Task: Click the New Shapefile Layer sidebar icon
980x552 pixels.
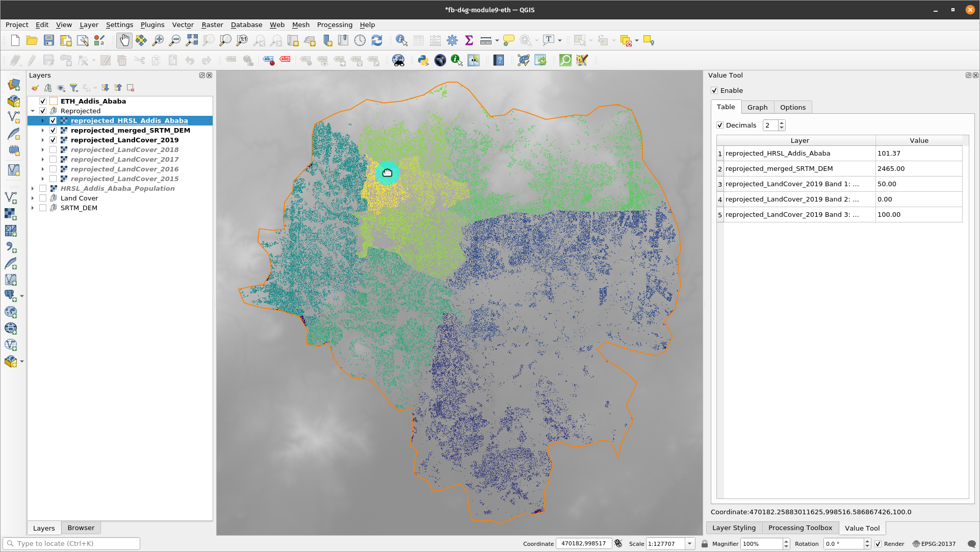Action: (13, 117)
